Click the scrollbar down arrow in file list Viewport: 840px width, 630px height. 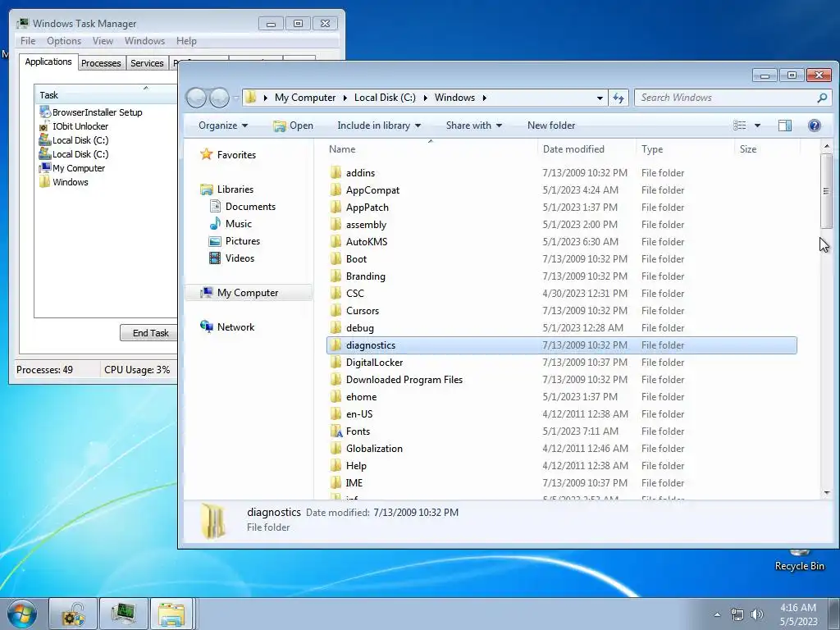(x=827, y=493)
